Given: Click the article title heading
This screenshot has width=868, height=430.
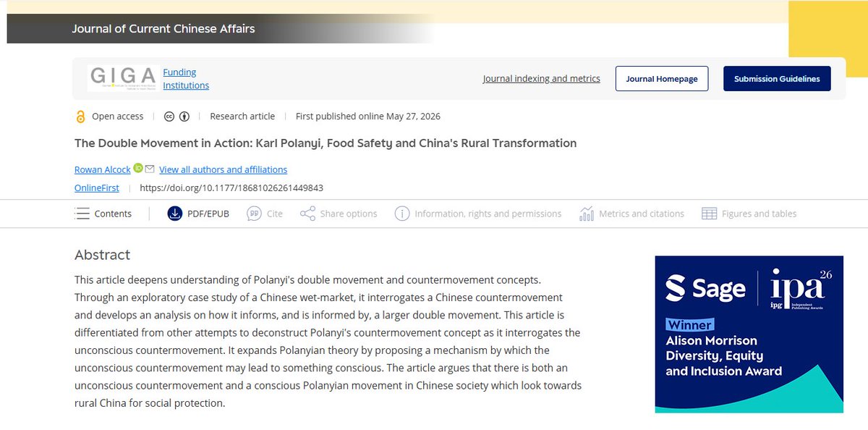Looking at the screenshot, I should [325, 143].
